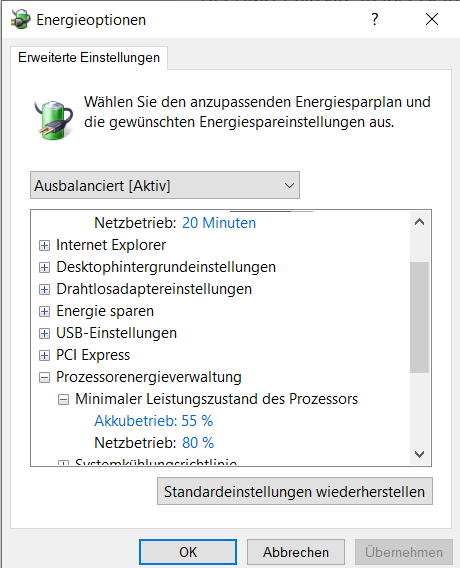
Task: Open the Ausbalanciert [Aktiv] plan dropdown
Action: coord(165,185)
